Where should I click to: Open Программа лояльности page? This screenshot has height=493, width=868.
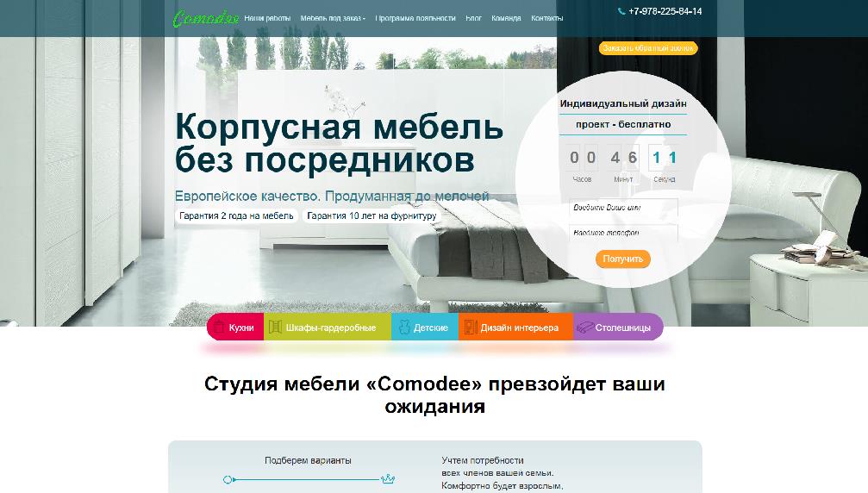[415, 18]
